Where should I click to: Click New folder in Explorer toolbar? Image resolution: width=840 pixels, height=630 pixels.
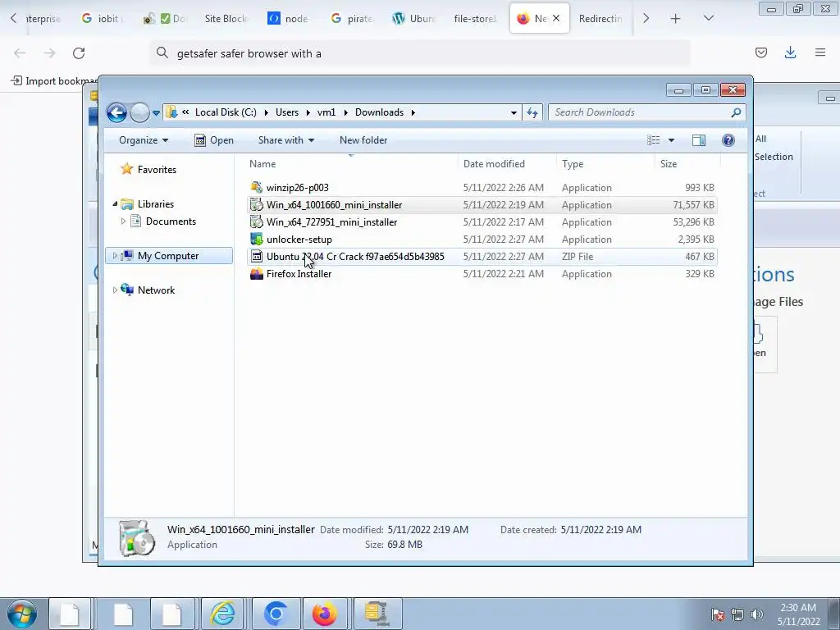pyautogui.click(x=363, y=140)
